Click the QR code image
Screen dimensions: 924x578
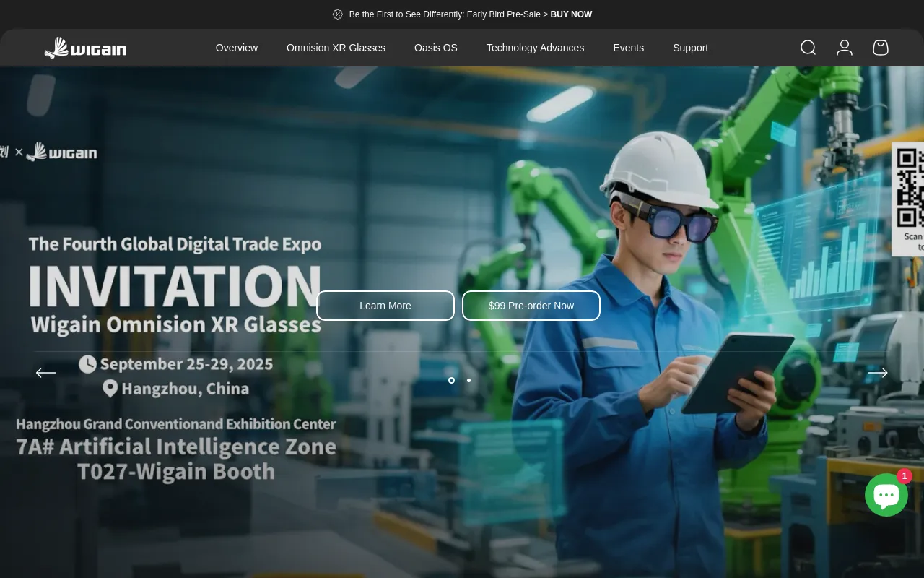pyautogui.click(x=910, y=188)
